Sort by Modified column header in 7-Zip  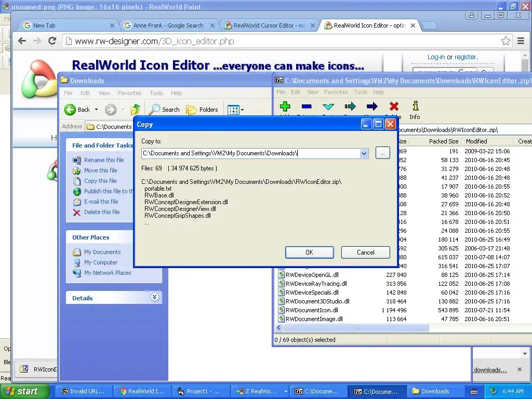coord(476,141)
